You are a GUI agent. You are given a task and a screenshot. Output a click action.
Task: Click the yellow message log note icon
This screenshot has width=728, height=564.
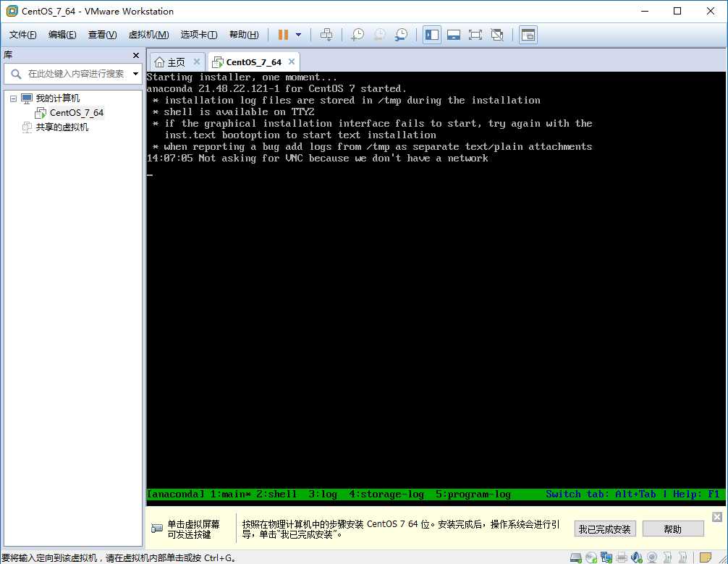706,557
